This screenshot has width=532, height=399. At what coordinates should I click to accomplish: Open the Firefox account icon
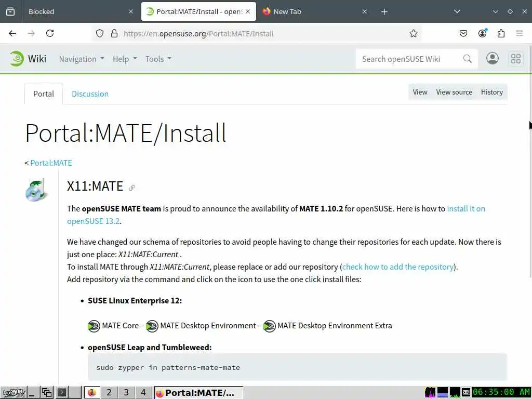click(482, 33)
